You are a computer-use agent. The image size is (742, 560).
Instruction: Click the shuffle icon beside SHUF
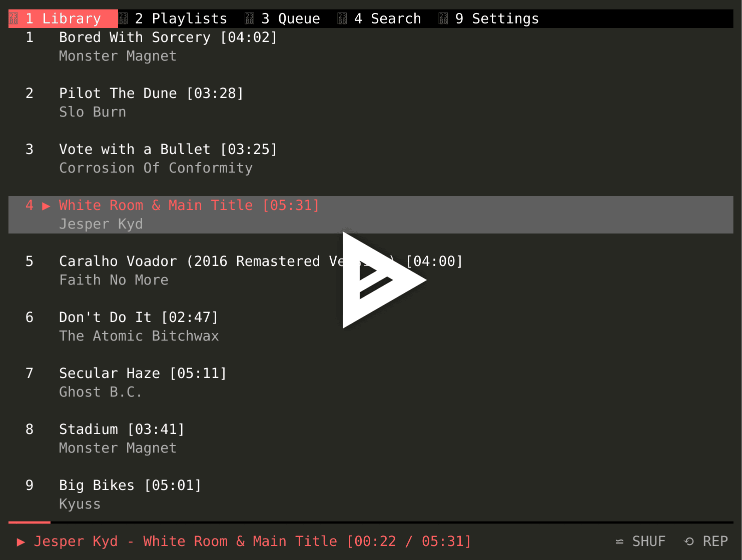point(619,541)
